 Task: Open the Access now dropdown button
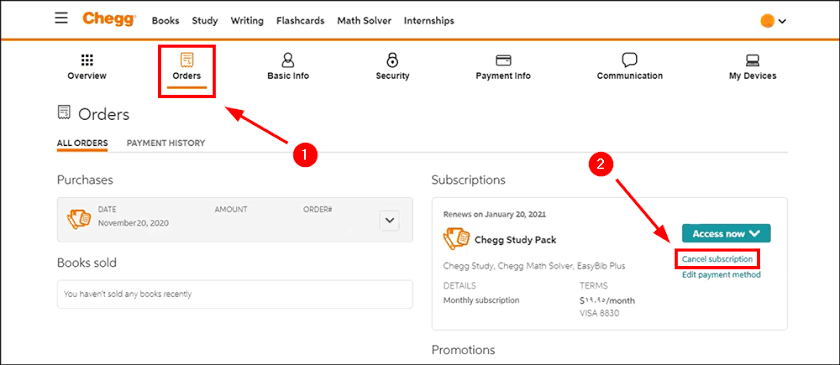pyautogui.click(x=726, y=233)
